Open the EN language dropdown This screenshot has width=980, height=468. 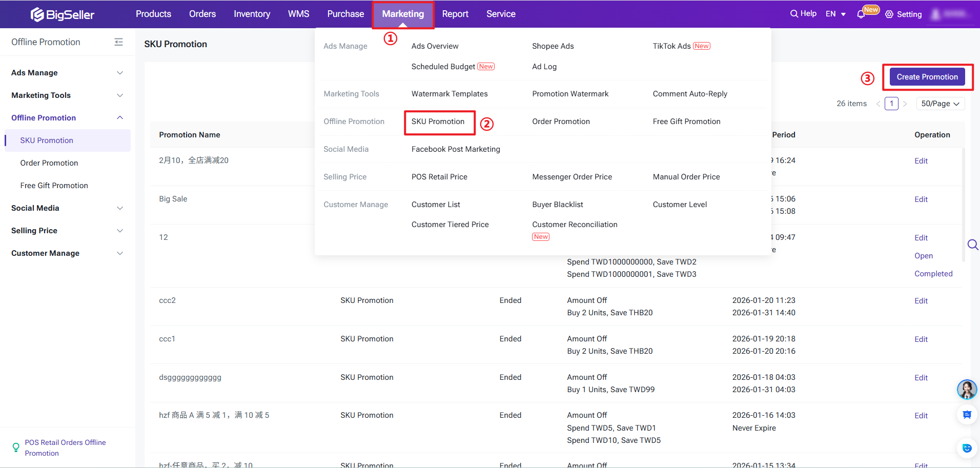click(x=835, y=14)
